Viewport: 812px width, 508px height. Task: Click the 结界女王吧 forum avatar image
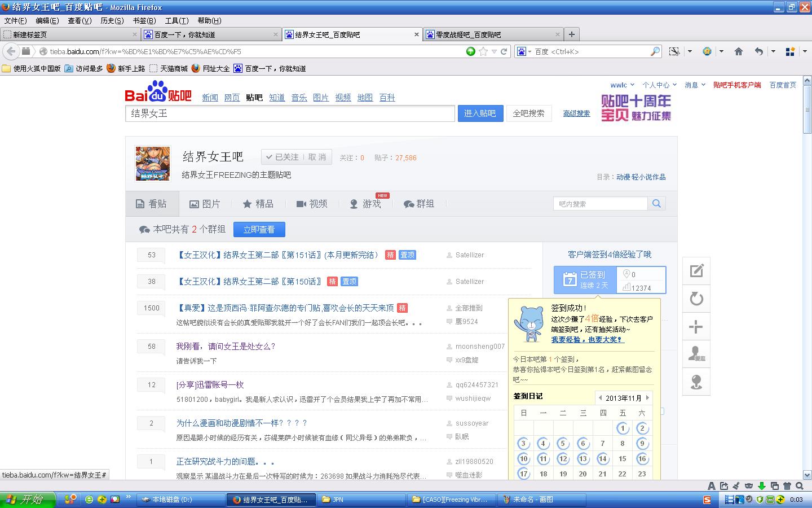pos(153,164)
